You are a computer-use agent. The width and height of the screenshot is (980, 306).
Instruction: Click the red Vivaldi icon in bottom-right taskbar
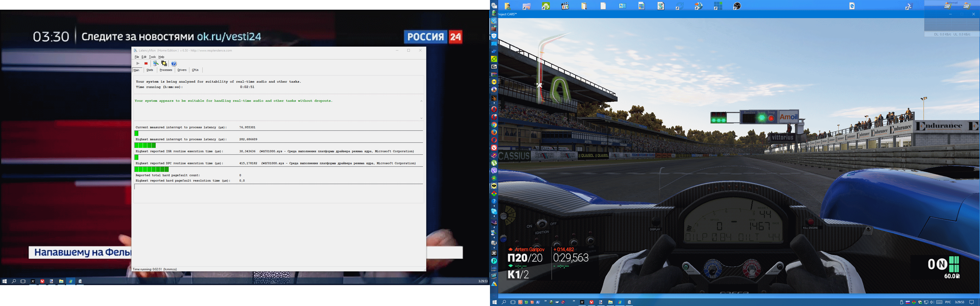(x=591, y=302)
